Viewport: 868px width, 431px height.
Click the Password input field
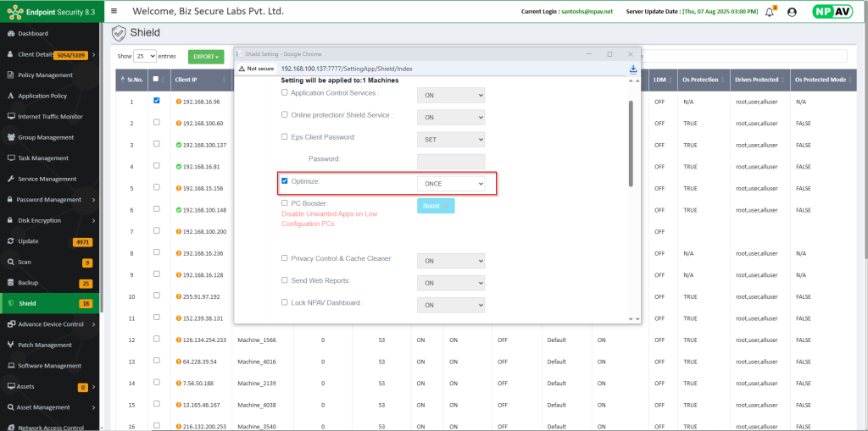coord(451,161)
